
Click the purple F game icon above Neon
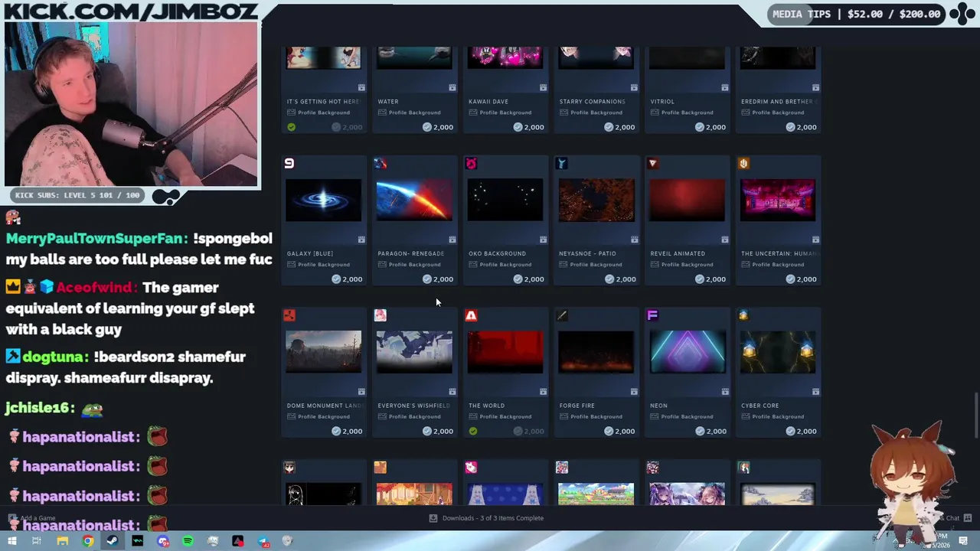tap(652, 315)
